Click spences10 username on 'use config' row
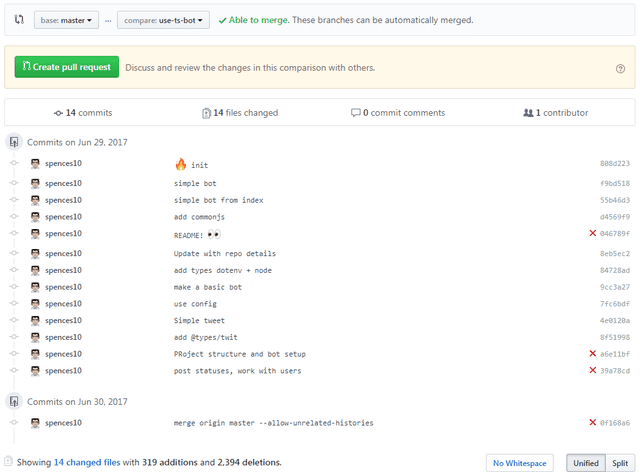The width and height of the screenshot is (640, 474). point(63,304)
